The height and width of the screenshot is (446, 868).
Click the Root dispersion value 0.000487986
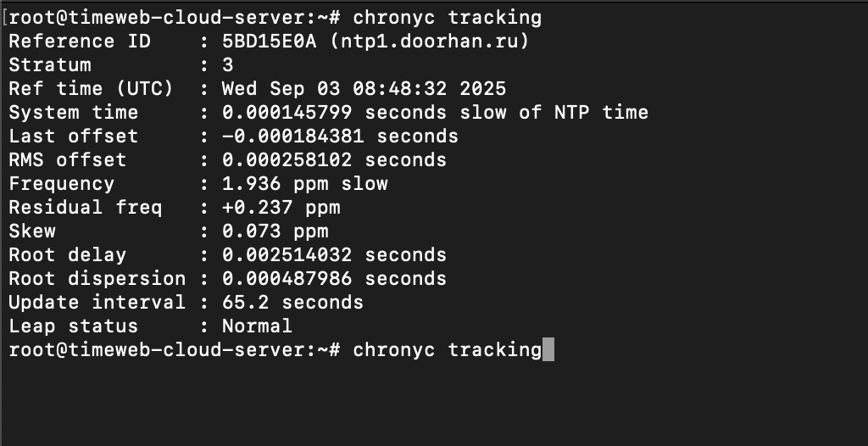pyautogui.click(x=287, y=279)
